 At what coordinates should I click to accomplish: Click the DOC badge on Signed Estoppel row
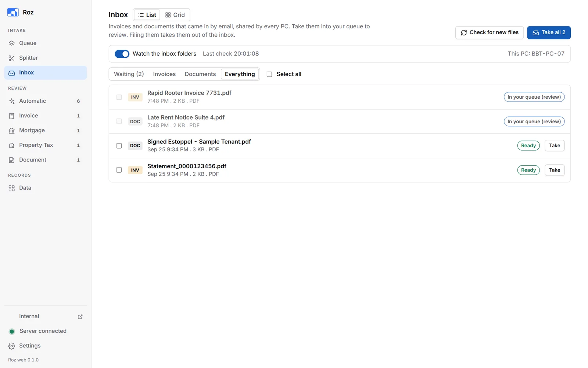pos(135,146)
